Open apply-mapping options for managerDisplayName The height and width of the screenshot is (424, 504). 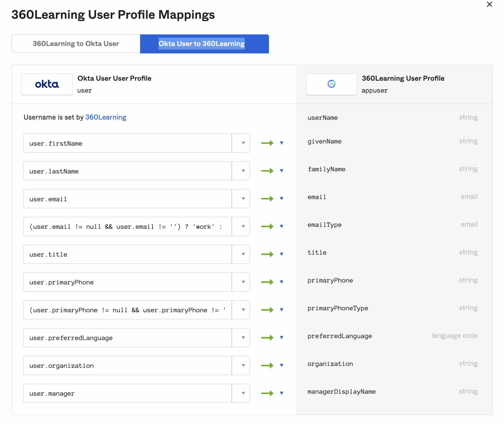[282, 393]
